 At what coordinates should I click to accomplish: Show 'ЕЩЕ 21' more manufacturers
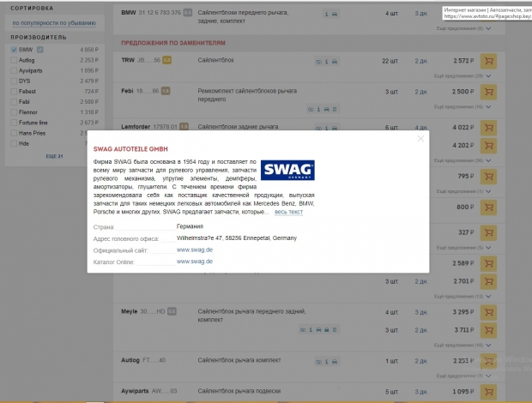(54, 156)
